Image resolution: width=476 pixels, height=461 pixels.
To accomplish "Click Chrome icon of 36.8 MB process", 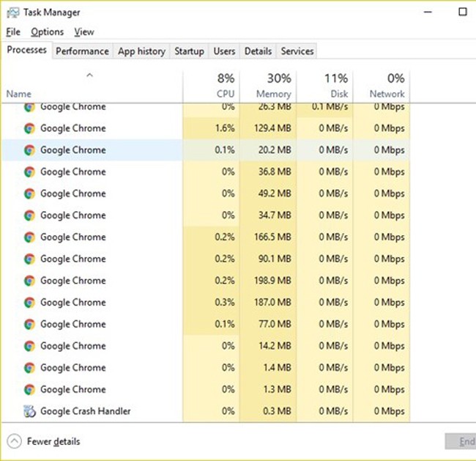I will pos(29,172).
